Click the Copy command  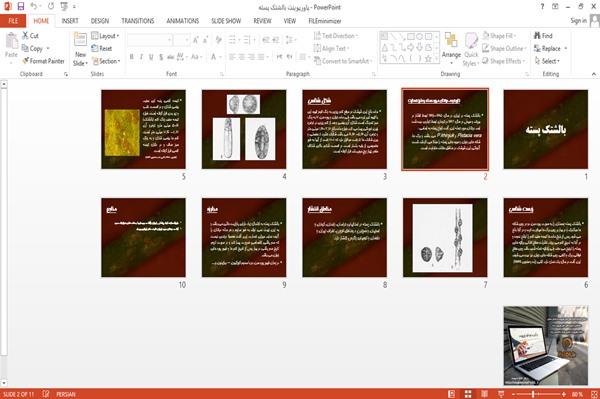tap(33, 48)
